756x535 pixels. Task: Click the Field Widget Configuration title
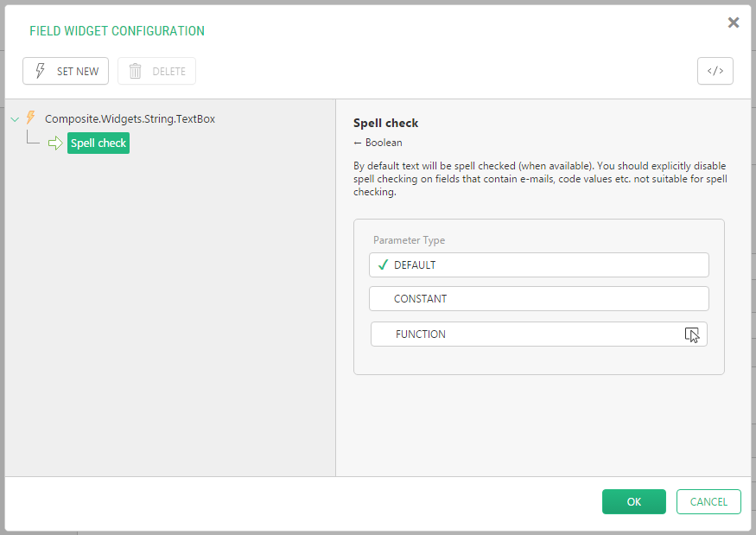[x=117, y=31]
